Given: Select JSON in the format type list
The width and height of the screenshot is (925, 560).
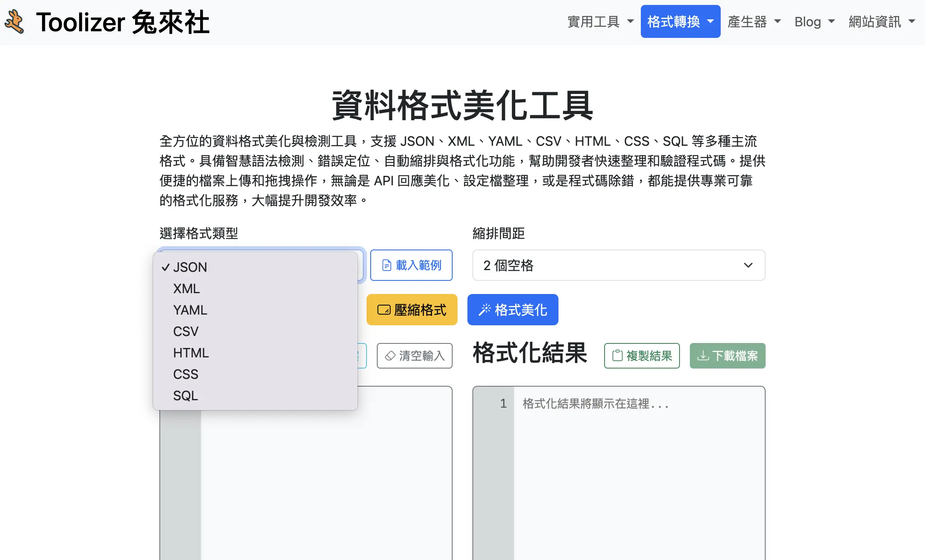Looking at the screenshot, I should click(190, 267).
